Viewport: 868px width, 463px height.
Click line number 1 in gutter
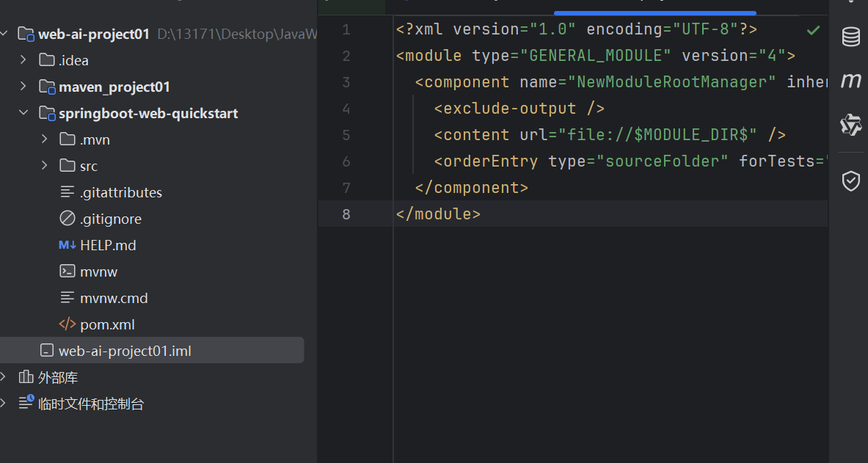[346, 29]
